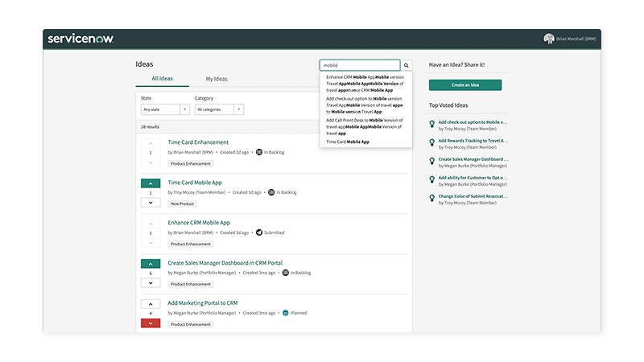Click lightbulb icon beside Create Sales Manager Dashboard
This screenshot has height=362, width=644.
431,160
